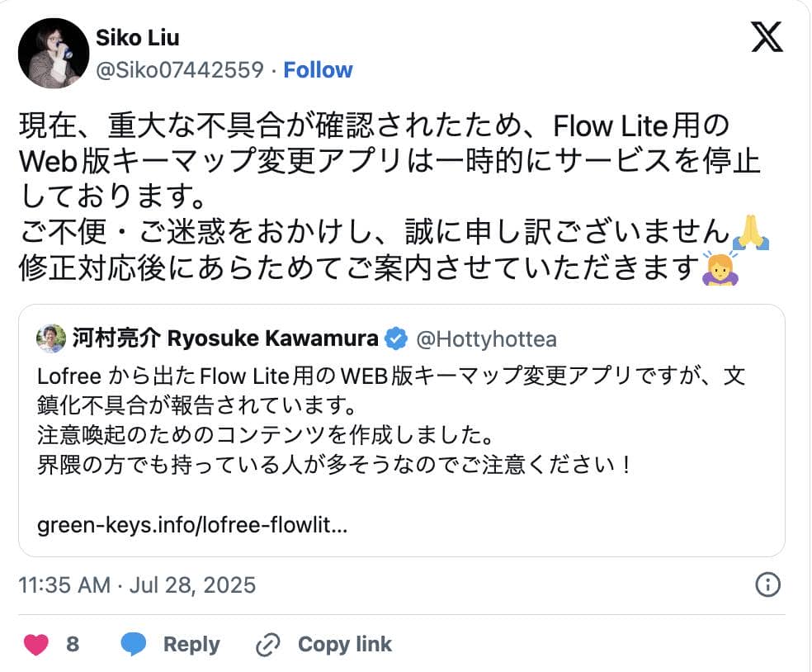
Task: Click the Follow link
Action: [318, 70]
